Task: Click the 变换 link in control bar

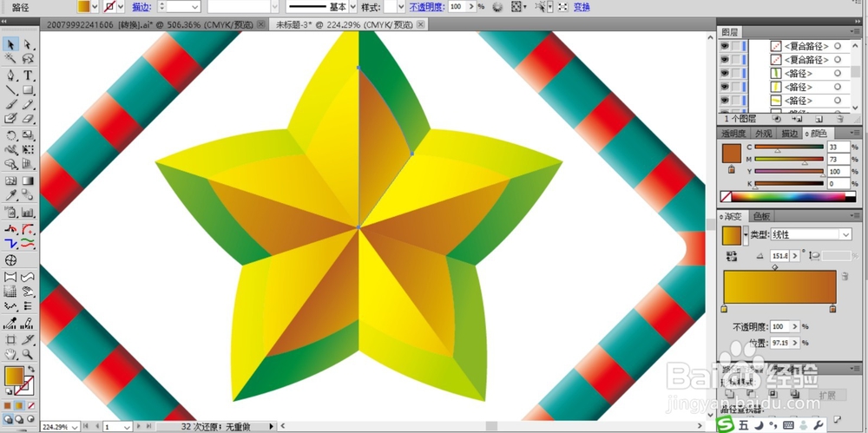Action: point(582,7)
